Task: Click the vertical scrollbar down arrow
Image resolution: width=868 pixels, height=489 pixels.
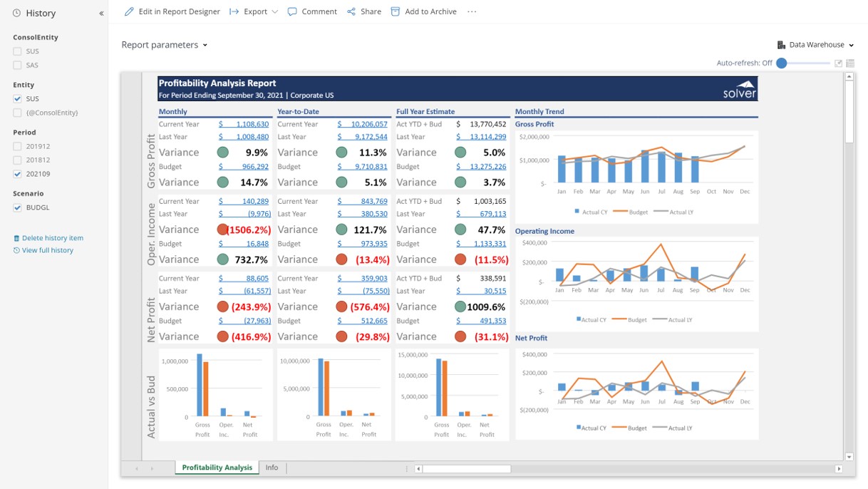Action: pyautogui.click(x=849, y=457)
